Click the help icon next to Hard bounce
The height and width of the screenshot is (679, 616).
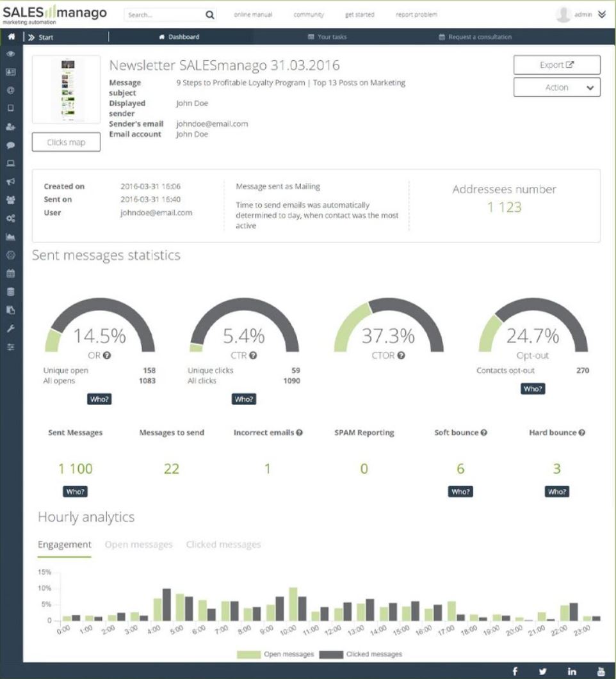coord(582,433)
